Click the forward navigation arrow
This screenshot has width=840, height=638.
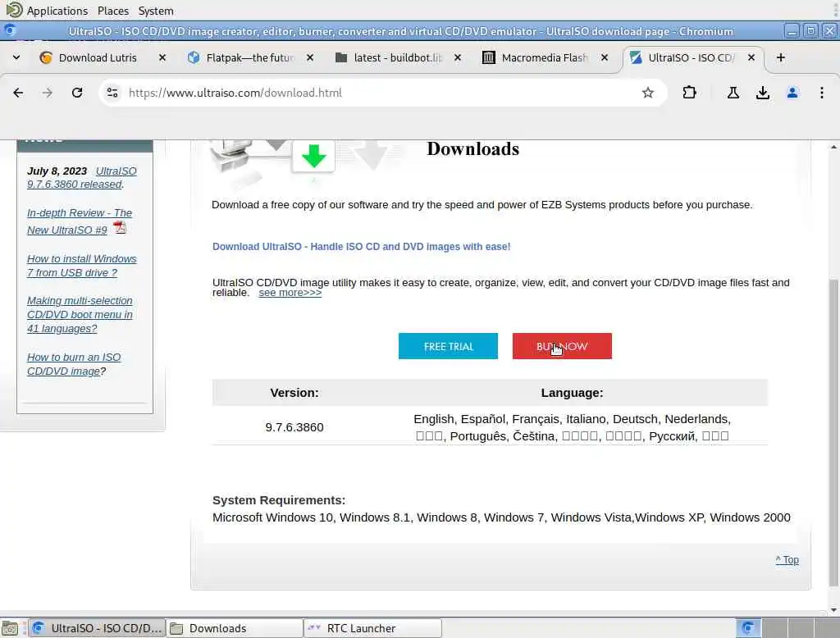[x=47, y=93]
